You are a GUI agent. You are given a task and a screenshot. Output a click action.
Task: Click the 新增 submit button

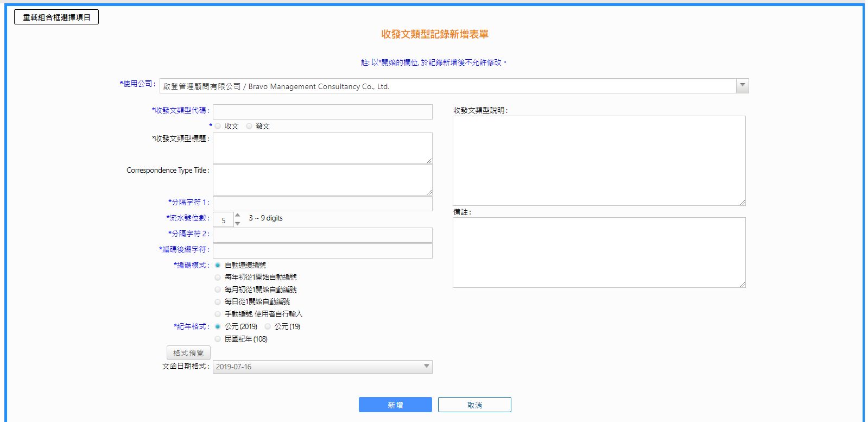(x=395, y=405)
